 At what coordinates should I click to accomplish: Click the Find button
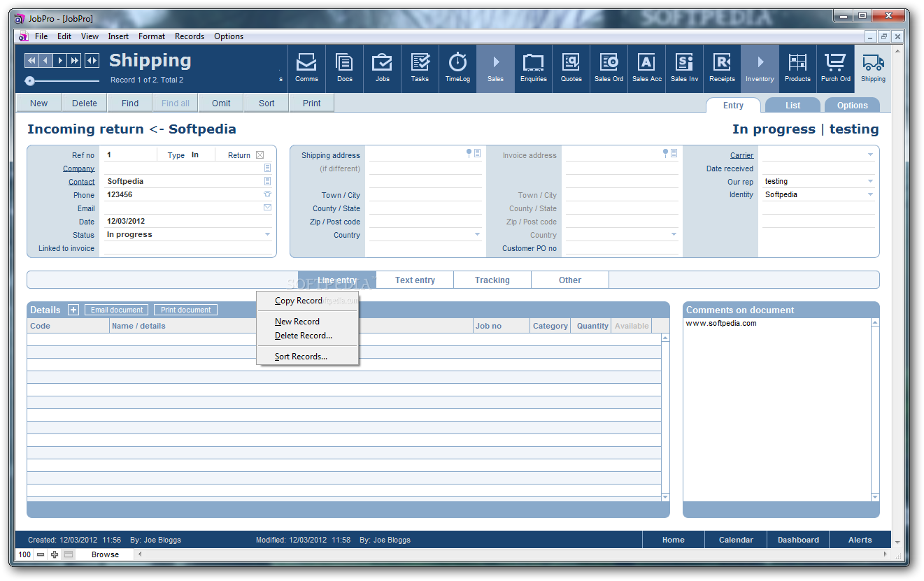tap(130, 103)
